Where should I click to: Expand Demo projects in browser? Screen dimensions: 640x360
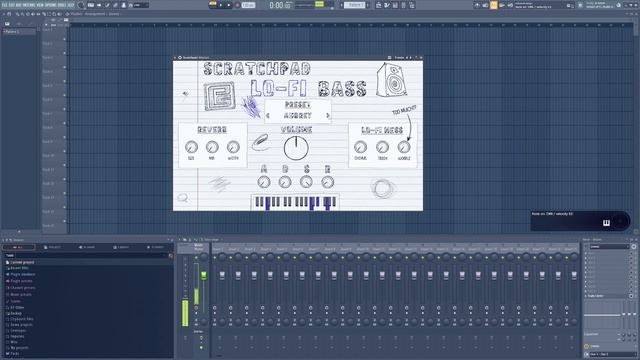19,325
